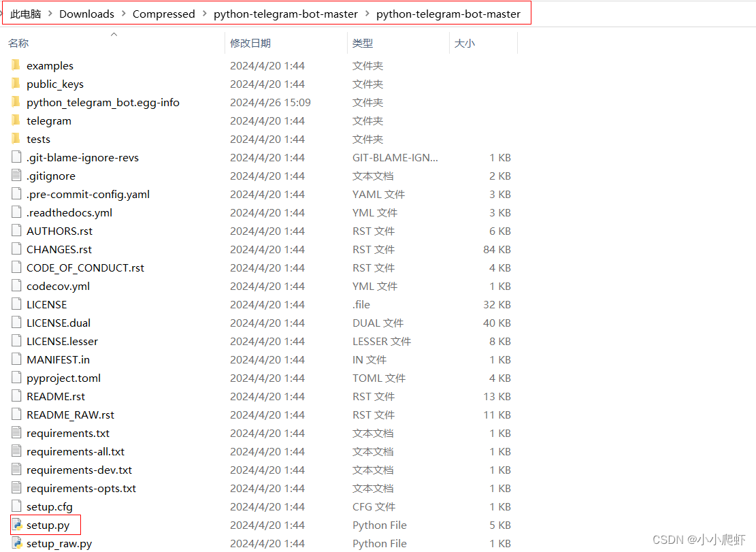Click the last python-telegram-bot-master breadcrumb
Image resolution: width=756 pixels, height=552 pixels.
coord(448,14)
